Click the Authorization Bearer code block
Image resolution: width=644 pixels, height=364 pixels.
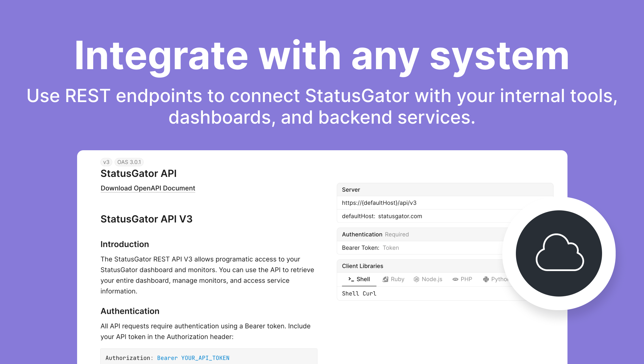[167, 358]
